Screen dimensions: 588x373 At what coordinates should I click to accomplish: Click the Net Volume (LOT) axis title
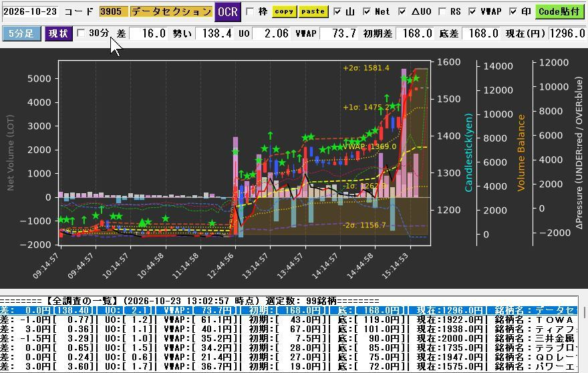click(11, 152)
